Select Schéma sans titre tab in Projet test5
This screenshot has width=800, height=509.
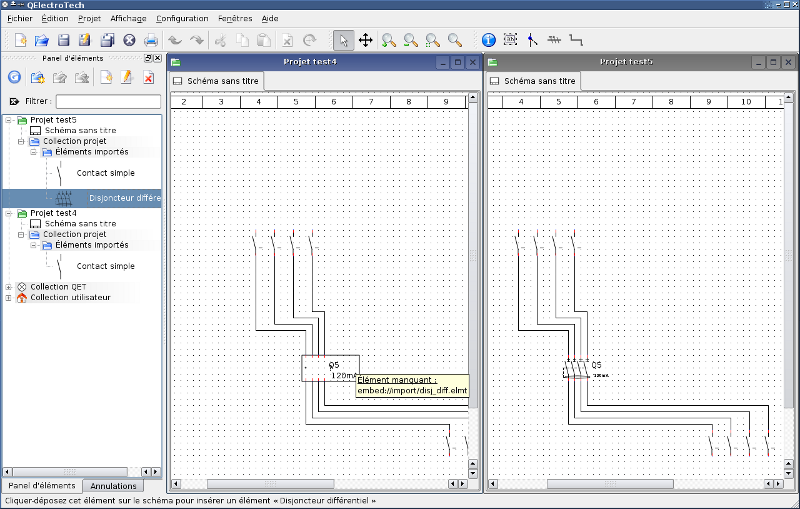(534, 81)
